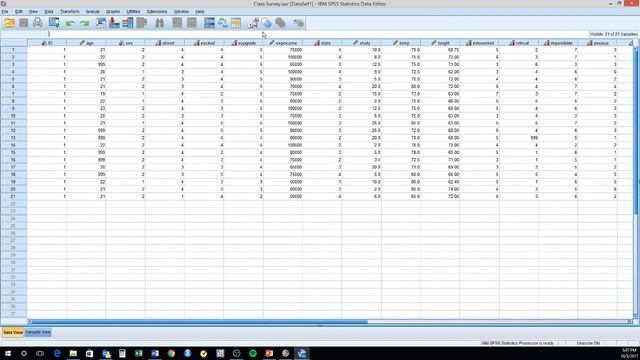Click the Spell check icon
The height and width of the screenshot is (360, 640).
tap(298, 23)
